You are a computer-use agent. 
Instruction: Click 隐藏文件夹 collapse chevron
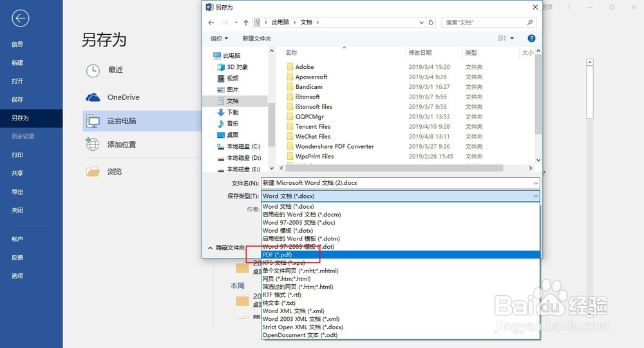(211, 247)
